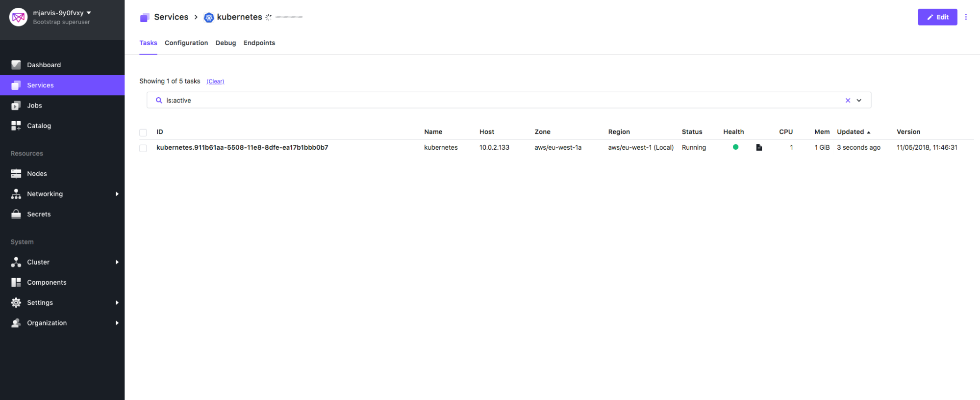Click the Edit button
980x400 pixels.
pos(937,17)
